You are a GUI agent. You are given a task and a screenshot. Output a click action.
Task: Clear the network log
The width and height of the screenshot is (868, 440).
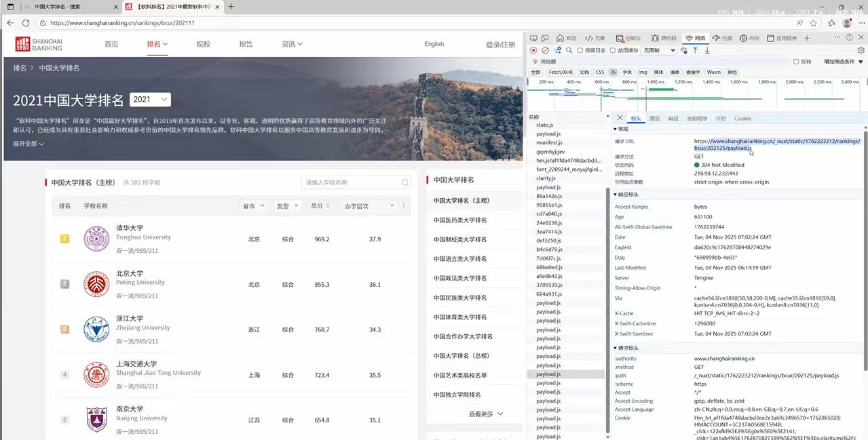point(545,50)
